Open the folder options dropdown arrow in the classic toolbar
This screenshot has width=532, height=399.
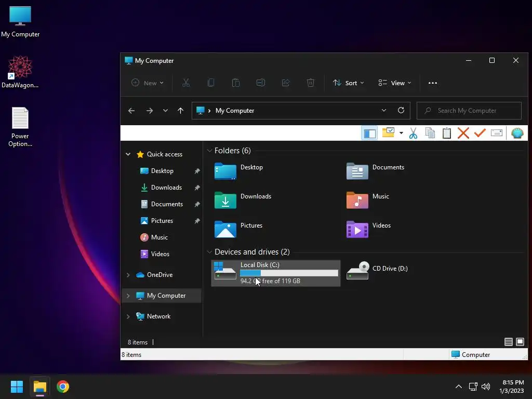point(401,133)
